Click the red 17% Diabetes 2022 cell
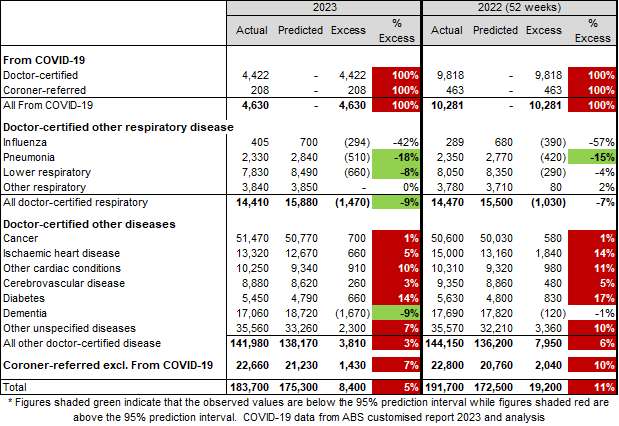Viewport: 619px width, 426px height. 592,297
